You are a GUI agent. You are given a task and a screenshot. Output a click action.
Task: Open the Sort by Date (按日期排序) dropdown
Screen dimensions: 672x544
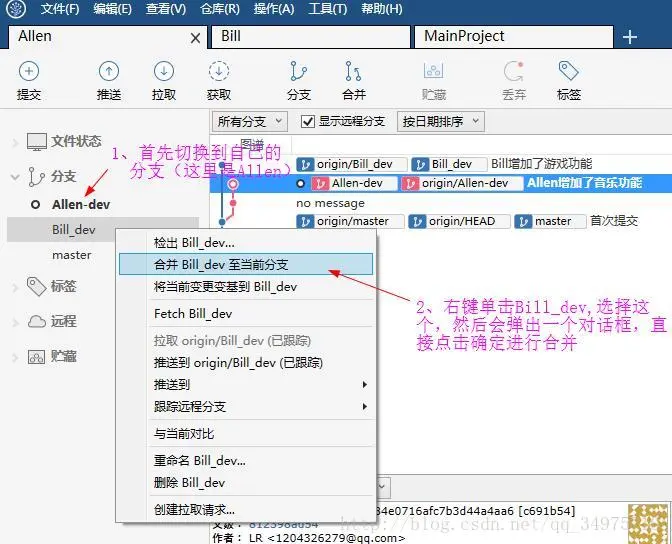pos(441,122)
